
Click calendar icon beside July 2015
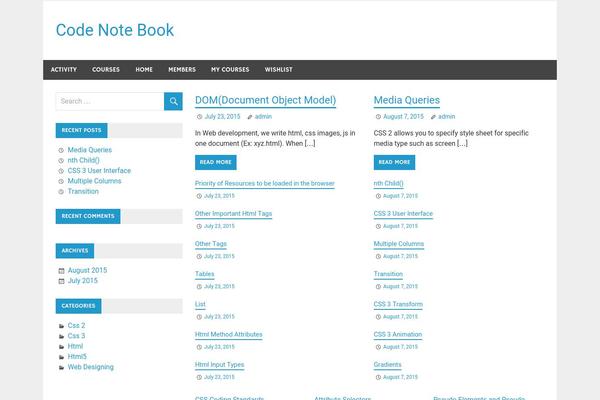click(x=61, y=281)
